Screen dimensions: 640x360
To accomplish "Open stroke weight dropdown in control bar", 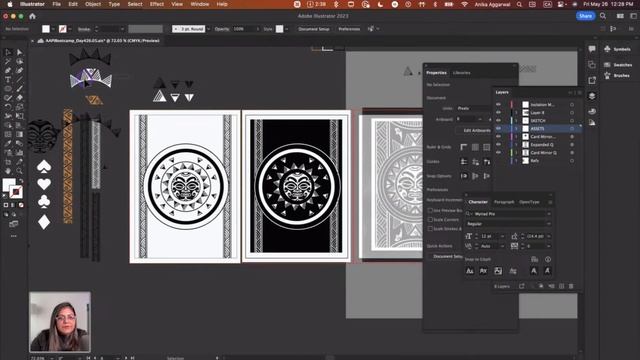I will pyautogui.click(x=122, y=29).
